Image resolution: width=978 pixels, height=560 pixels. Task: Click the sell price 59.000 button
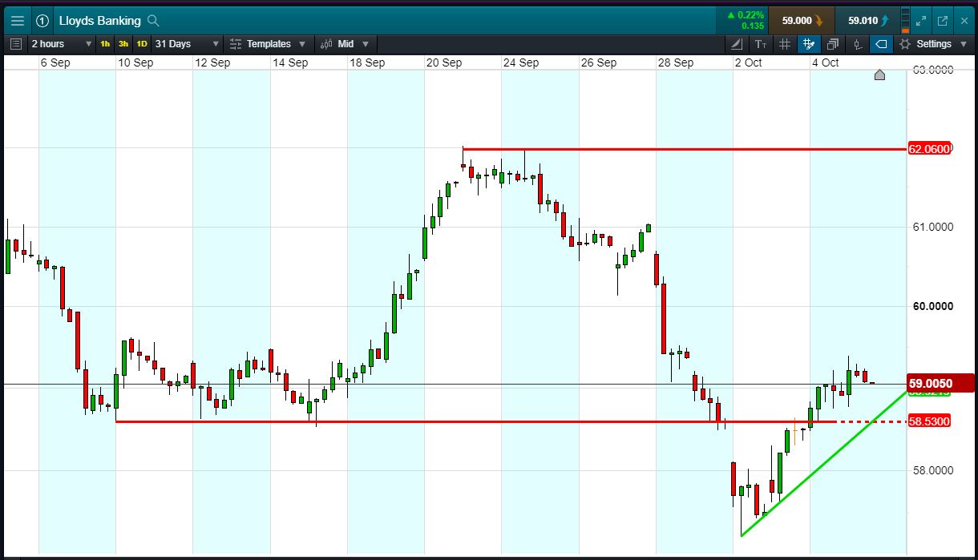click(x=801, y=21)
